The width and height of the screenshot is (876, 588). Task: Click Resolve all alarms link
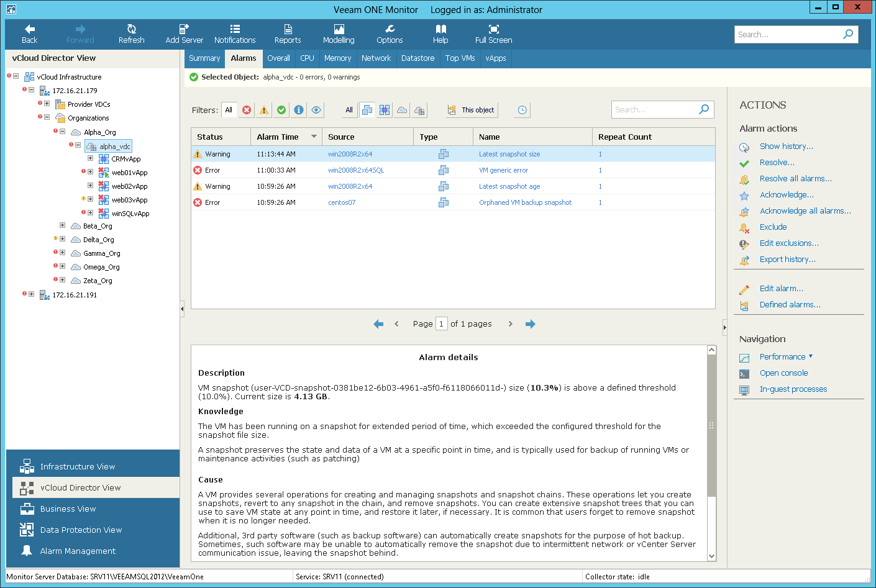point(795,179)
